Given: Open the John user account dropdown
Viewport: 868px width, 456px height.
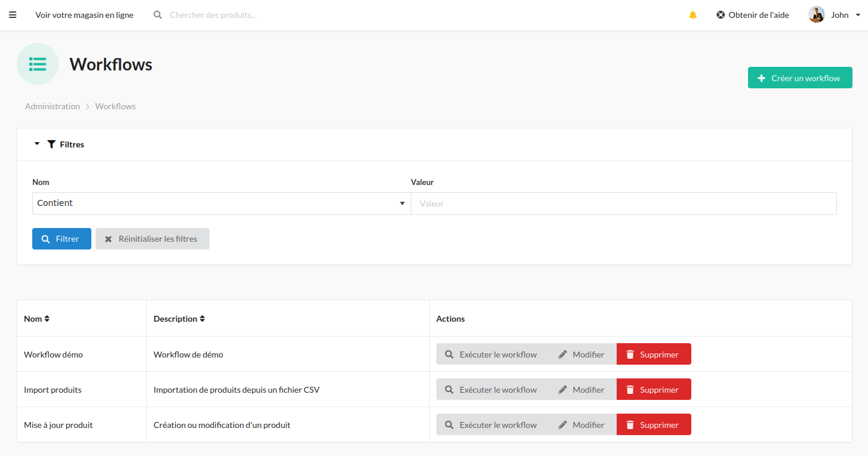Looking at the screenshot, I should 858,14.
